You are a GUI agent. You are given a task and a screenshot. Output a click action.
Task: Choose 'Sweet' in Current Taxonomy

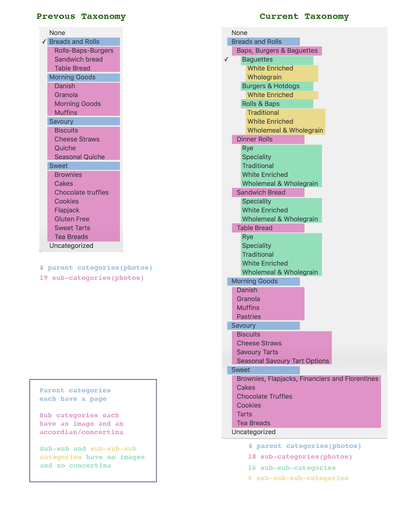(x=263, y=370)
